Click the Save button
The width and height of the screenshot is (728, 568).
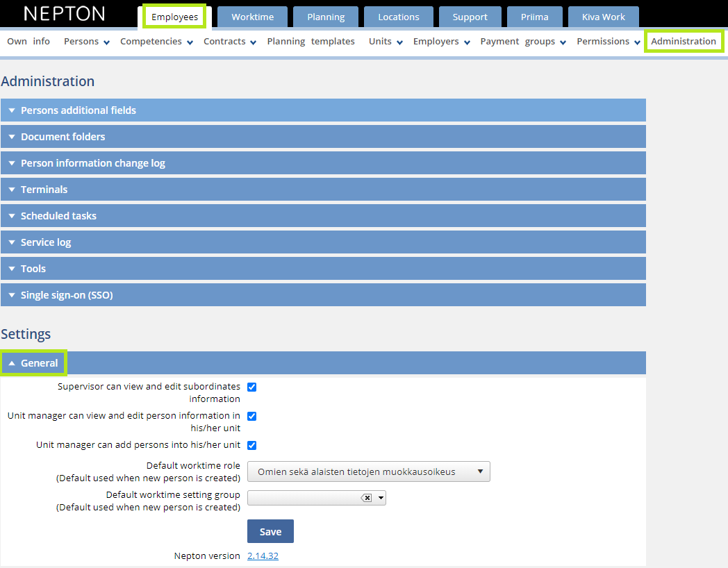(270, 531)
